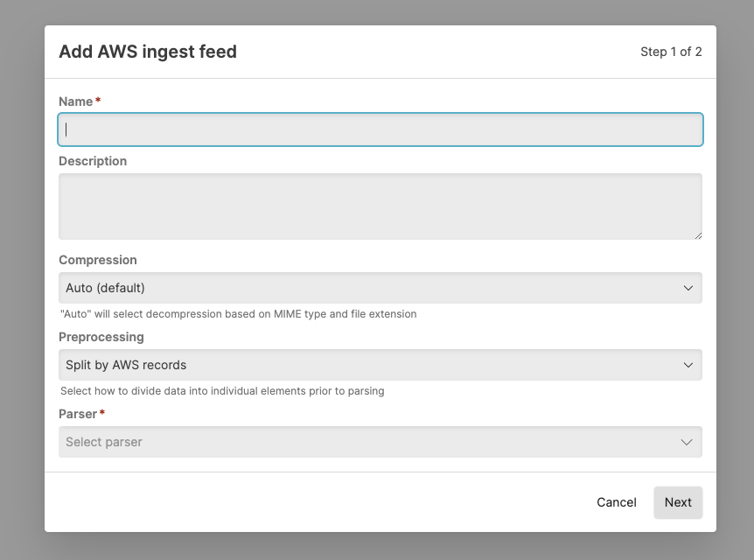Image resolution: width=754 pixels, height=560 pixels.
Task: Open the Select parser dropdown
Action: [380, 442]
